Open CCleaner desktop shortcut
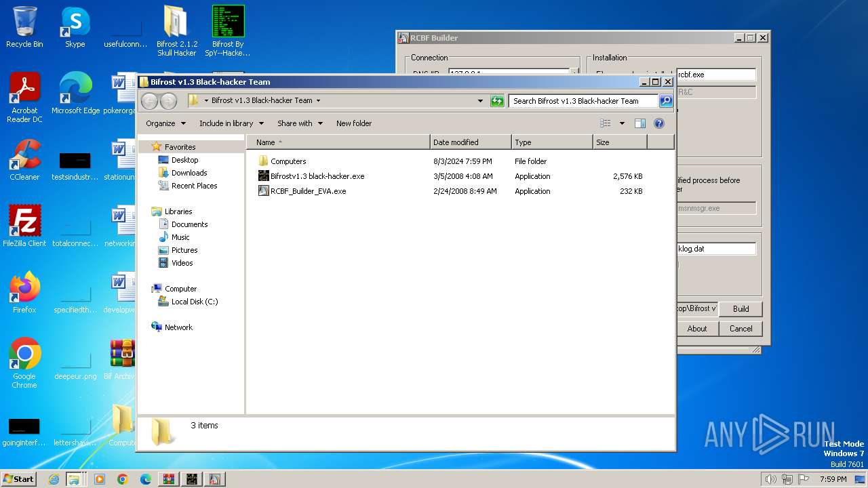 point(24,160)
